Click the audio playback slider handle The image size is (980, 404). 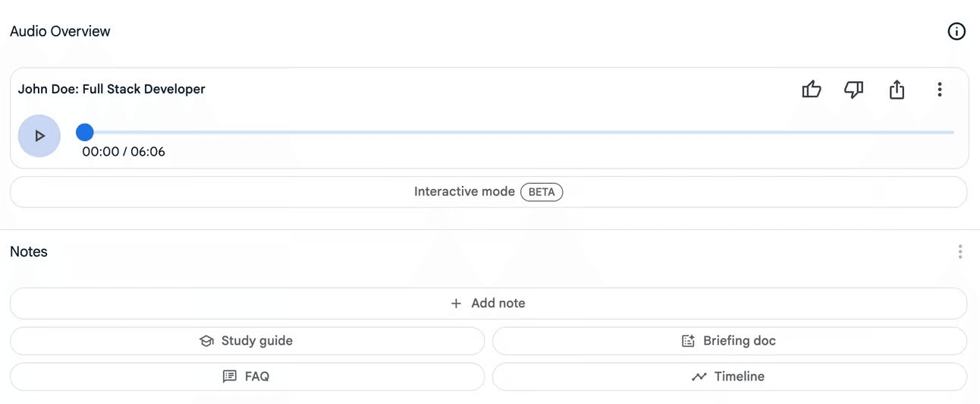(85, 132)
